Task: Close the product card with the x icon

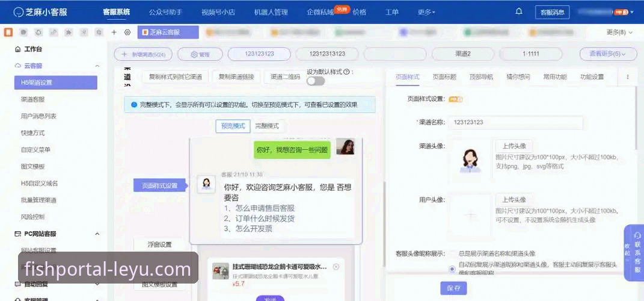Action: point(336,267)
